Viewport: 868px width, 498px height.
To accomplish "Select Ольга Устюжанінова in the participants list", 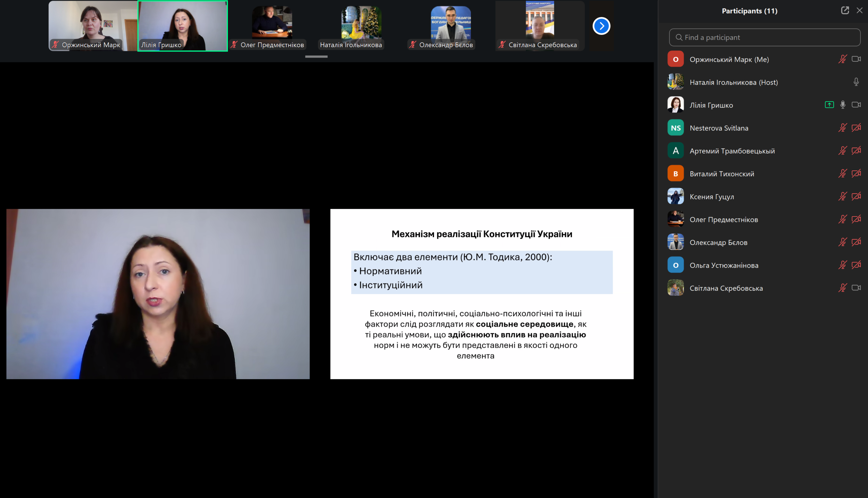I will click(724, 265).
